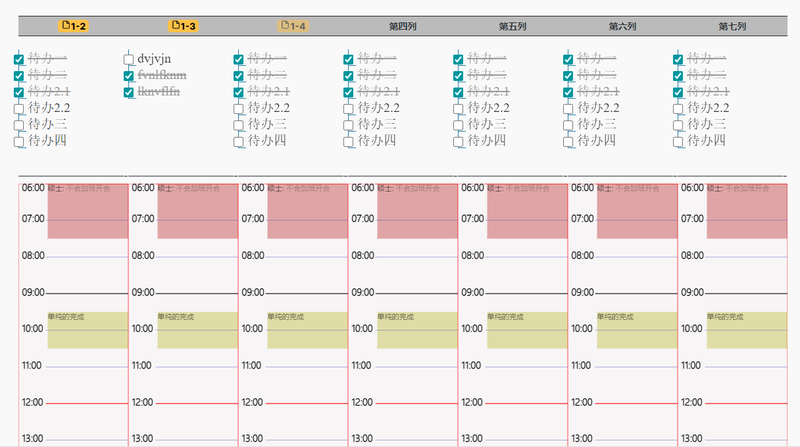Open the 1-2 page link icon
This screenshot has height=447, width=800.
[x=67, y=25]
